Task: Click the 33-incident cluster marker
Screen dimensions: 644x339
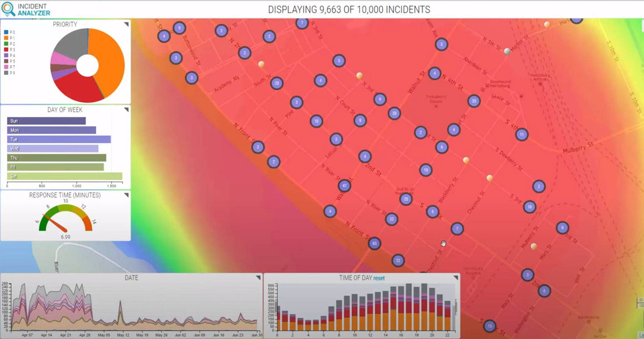Action: [x=394, y=113]
